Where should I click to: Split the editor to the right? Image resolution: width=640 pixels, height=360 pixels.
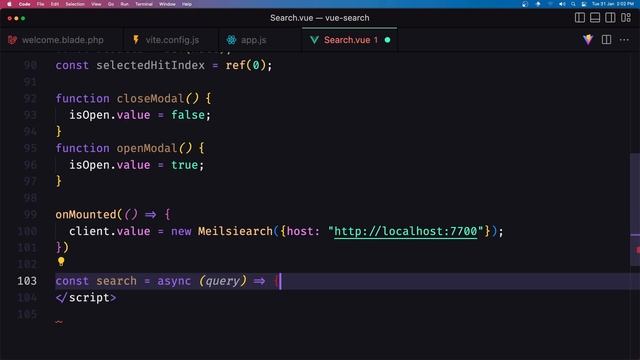click(x=607, y=40)
